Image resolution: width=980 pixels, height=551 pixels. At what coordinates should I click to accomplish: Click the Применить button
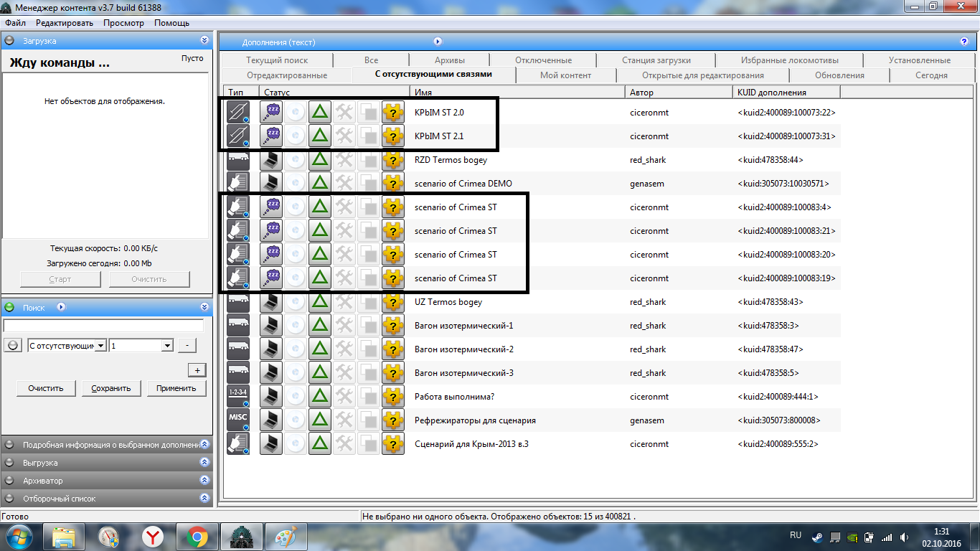(176, 388)
